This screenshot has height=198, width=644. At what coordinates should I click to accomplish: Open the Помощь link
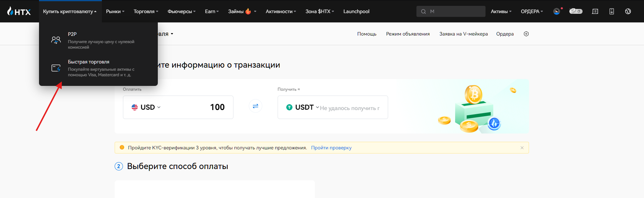367,34
